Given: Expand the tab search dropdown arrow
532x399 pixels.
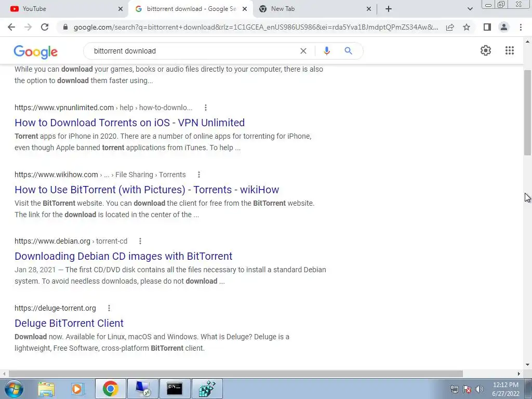Looking at the screenshot, I should click(470, 9).
